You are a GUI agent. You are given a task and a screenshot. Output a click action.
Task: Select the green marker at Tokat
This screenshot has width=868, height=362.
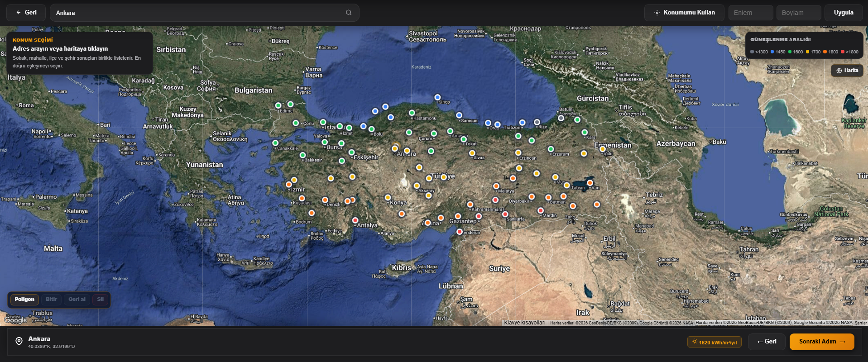point(463,139)
